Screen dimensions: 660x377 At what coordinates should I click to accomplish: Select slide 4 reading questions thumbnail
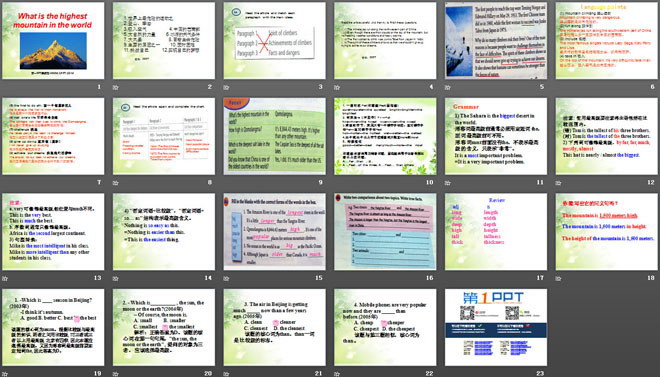pyautogui.click(x=385, y=40)
